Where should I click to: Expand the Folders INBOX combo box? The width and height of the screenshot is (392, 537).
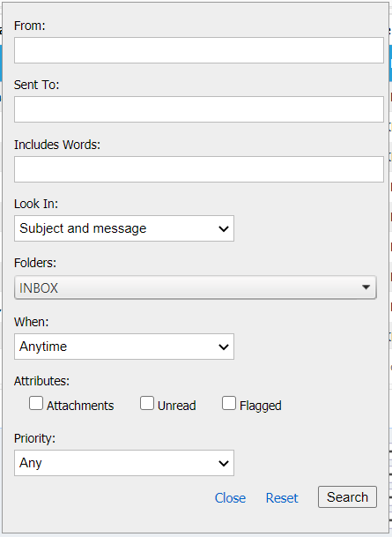click(x=196, y=287)
